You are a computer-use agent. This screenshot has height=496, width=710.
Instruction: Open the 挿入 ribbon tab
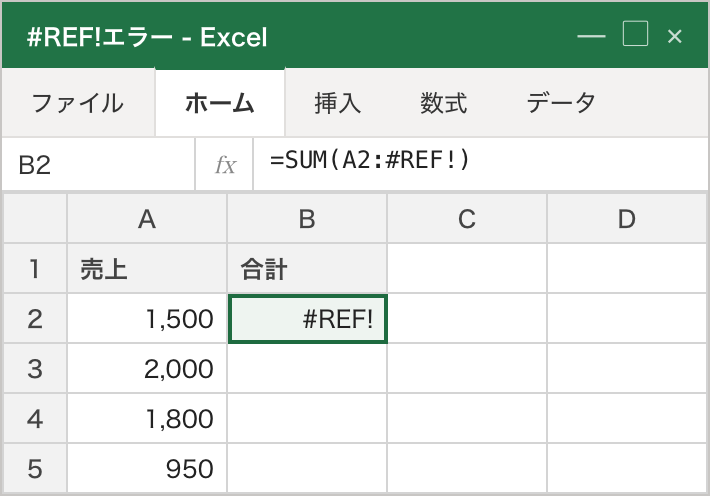[x=338, y=103]
